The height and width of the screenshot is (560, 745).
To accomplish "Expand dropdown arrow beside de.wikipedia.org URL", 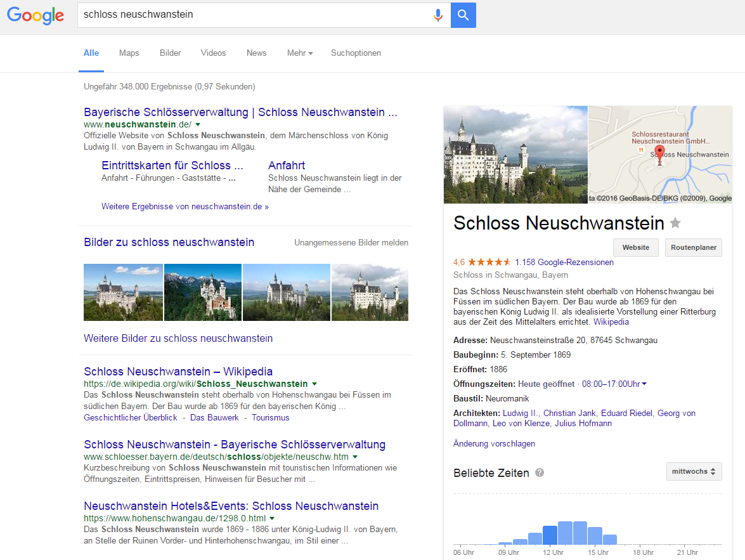I will click(314, 384).
